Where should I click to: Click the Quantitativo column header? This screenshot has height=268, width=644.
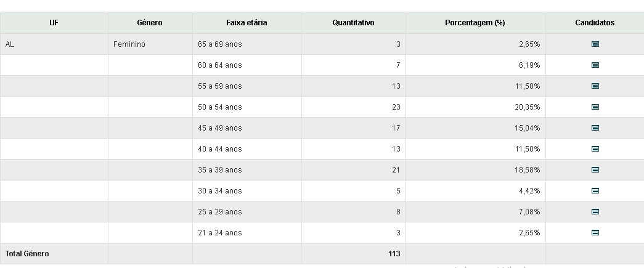[x=353, y=23]
